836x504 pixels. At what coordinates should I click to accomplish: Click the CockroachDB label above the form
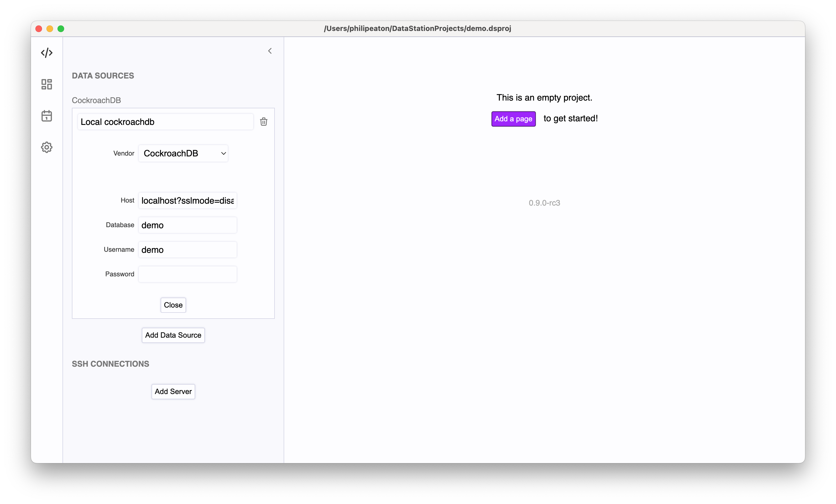96,100
